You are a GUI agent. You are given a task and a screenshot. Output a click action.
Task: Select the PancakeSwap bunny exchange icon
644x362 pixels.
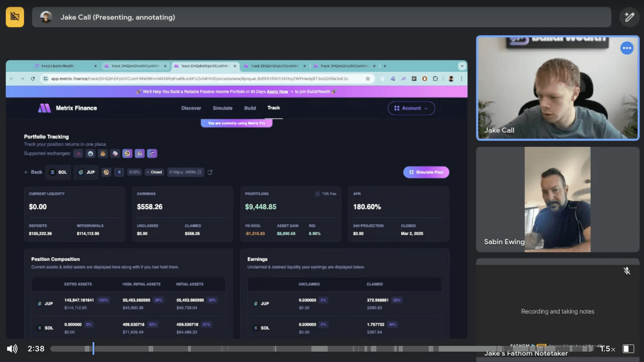pyautogui.click(x=103, y=154)
